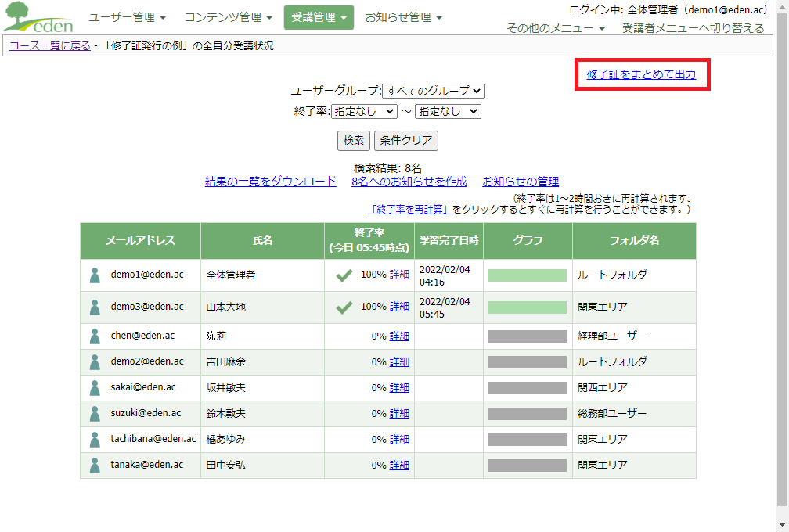Click 修了証をまとめて出力 link
The width and height of the screenshot is (789, 532).
click(641, 75)
